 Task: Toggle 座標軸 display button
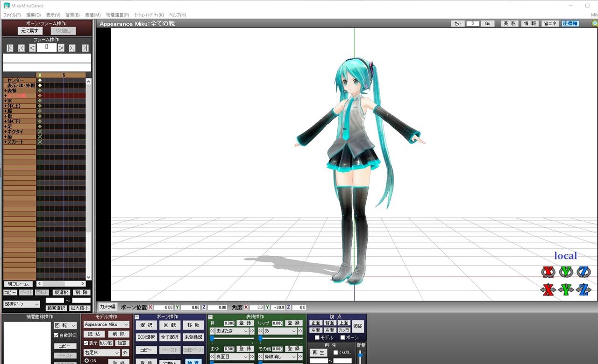570,23
